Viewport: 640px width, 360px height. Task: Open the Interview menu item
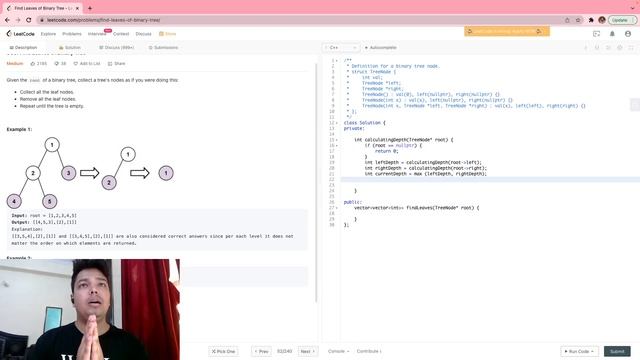[97, 34]
